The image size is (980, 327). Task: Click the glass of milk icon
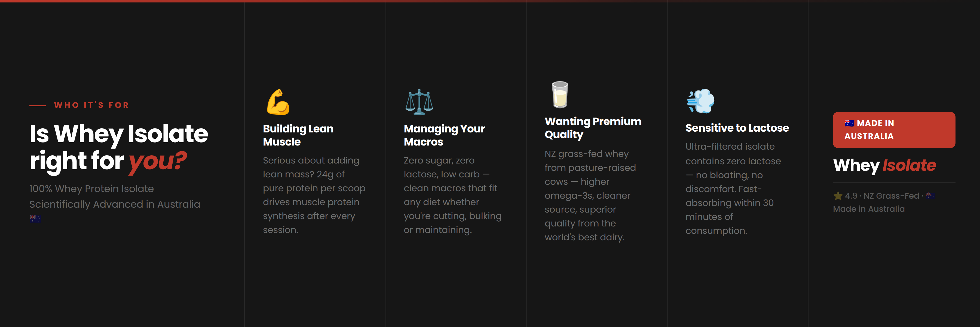coord(560,95)
